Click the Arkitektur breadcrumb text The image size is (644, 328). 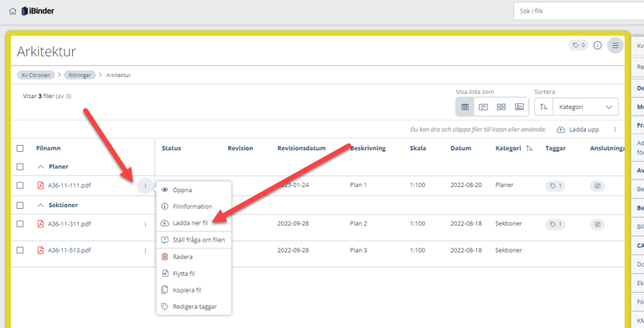pos(119,75)
